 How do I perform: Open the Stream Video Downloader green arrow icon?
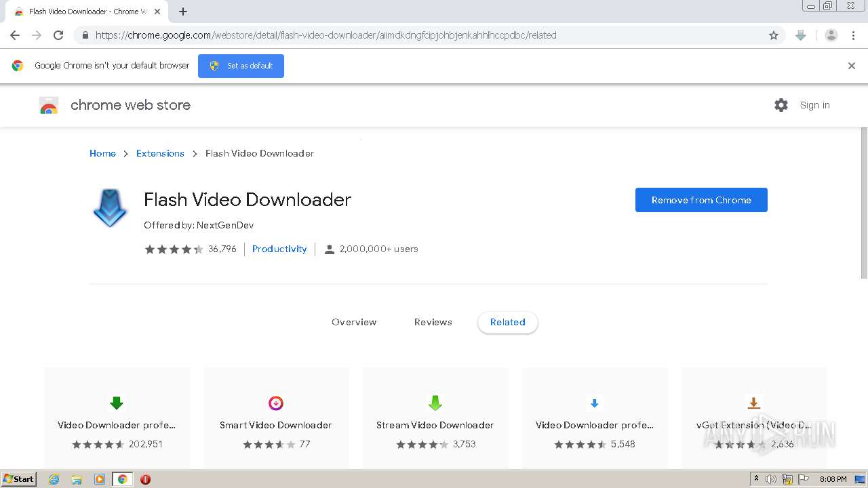(x=435, y=403)
